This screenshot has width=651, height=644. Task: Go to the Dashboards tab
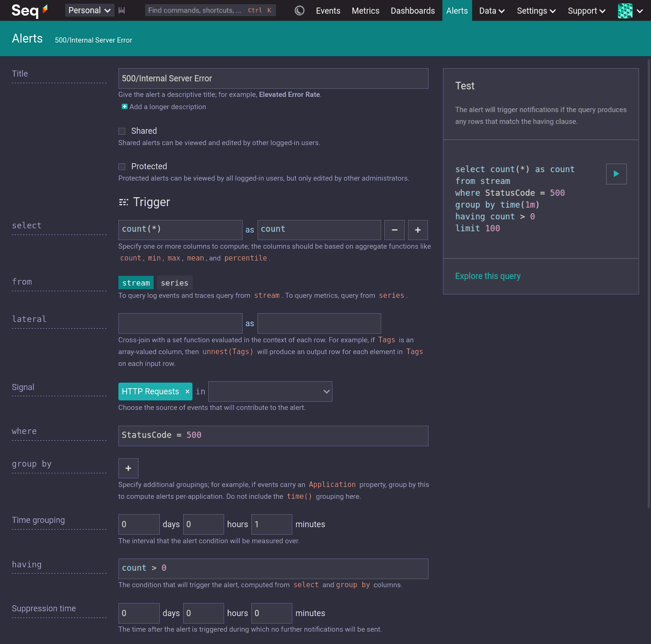[x=413, y=10]
